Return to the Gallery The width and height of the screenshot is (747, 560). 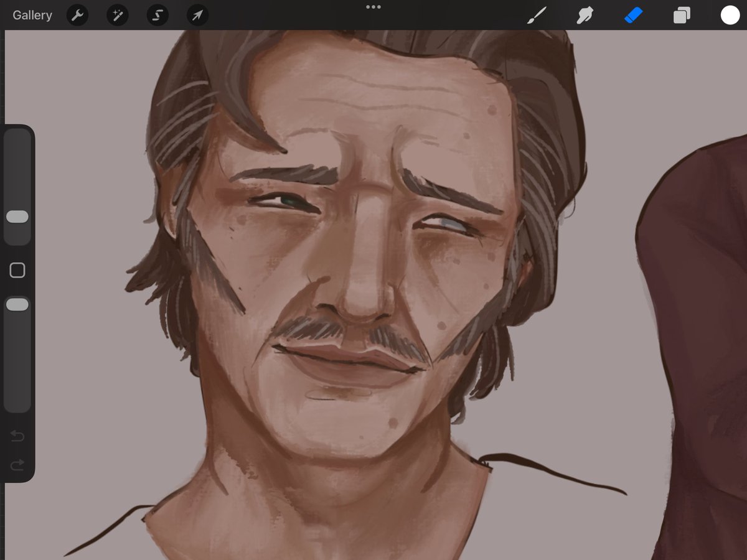32,16
